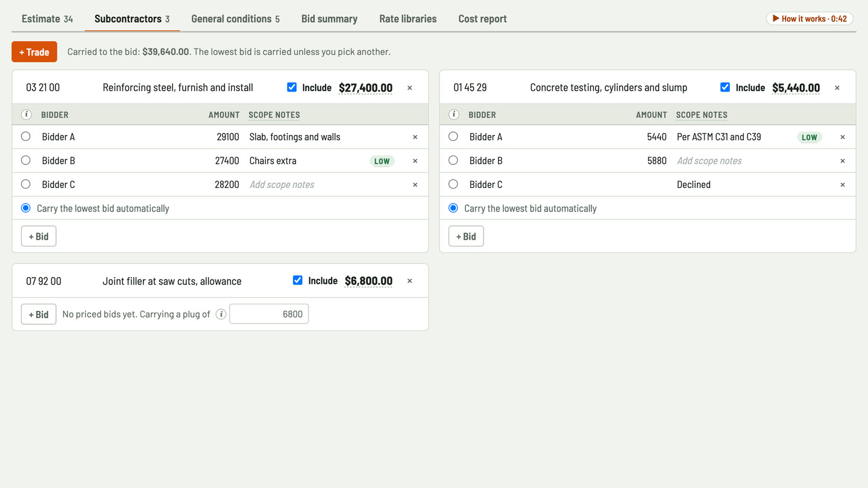Select Bidder C at 28200 for reinforcing steel
The height and width of the screenshot is (488, 868).
pyautogui.click(x=26, y=184)
